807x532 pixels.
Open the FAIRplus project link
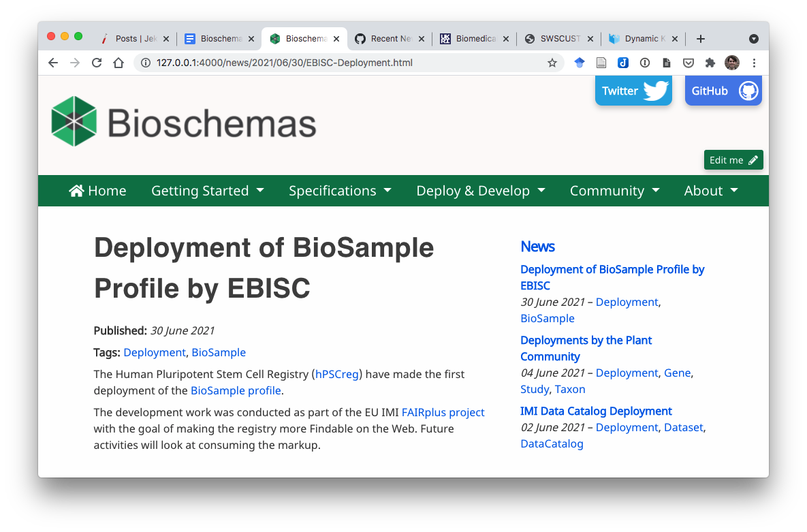coord(443,412)
